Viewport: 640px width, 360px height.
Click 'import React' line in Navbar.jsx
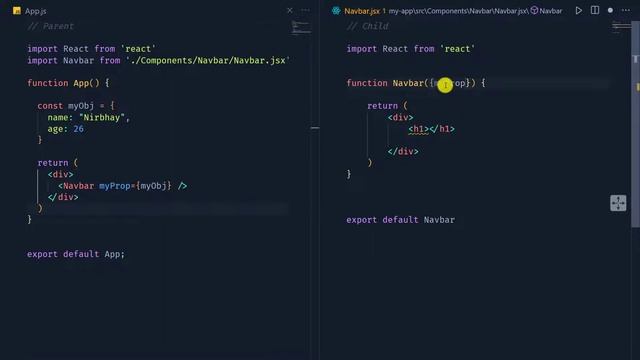(x=411, y=49)
